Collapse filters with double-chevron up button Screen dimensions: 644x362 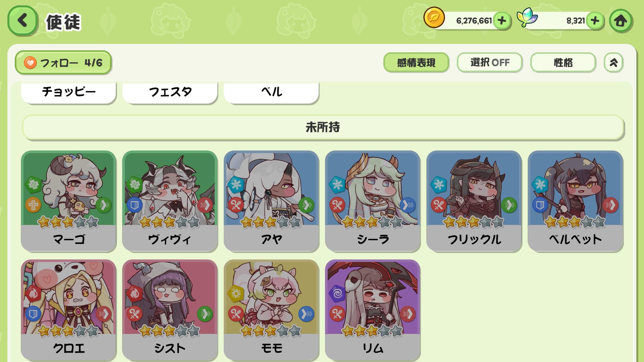coord(613,62)
